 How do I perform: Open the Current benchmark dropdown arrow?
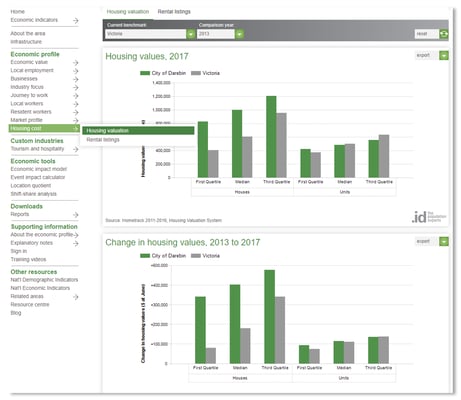pyautogui.click(x=191, y=34)
